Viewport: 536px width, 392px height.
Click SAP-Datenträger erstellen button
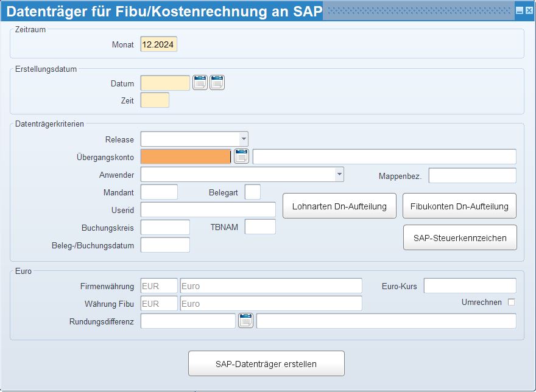click(266, 363)
